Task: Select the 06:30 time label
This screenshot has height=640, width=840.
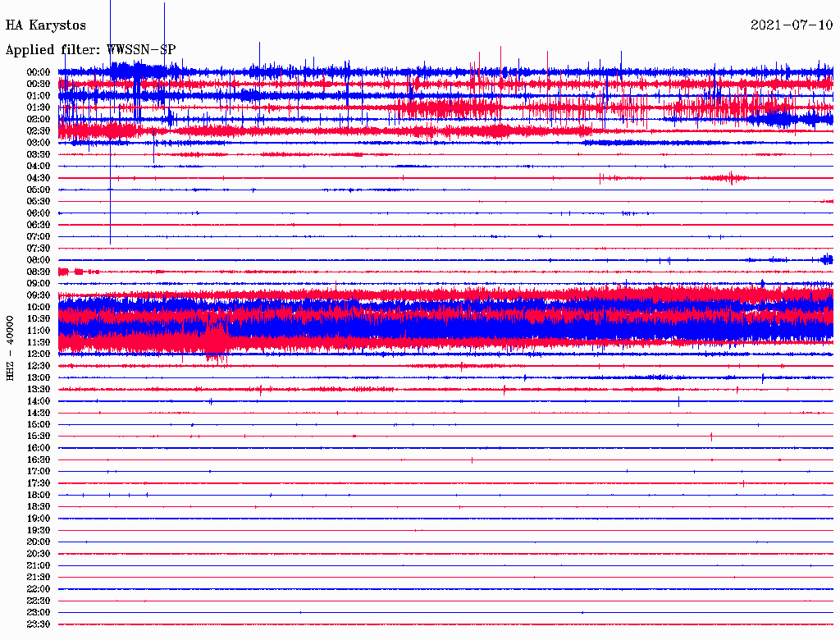Action: pyautogui.click(x=39, y=225)
